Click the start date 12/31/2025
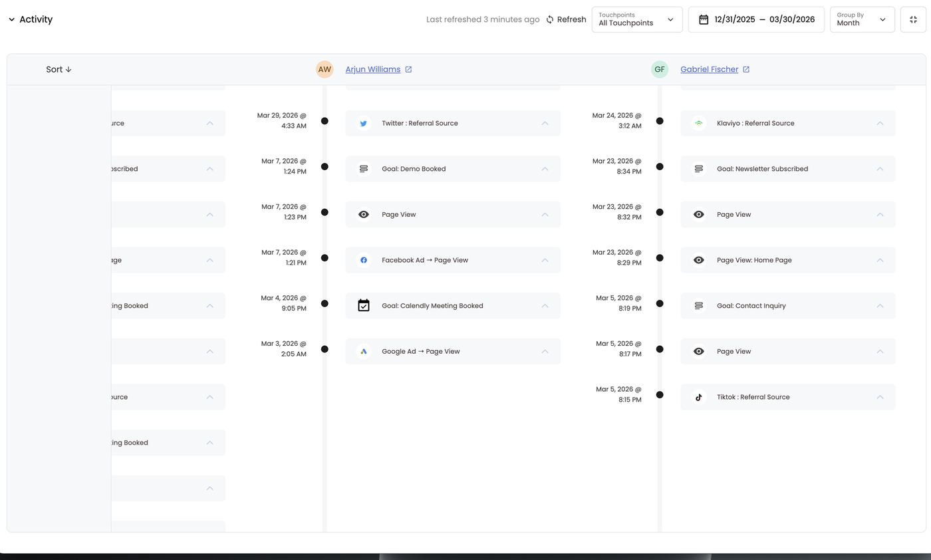This screenshot has width=931, height=560. pos(735,19)
